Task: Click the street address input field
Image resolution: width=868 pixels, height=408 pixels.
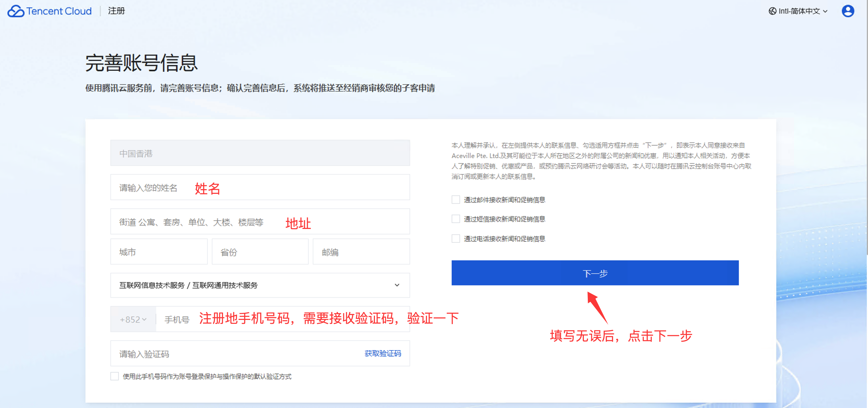Action: [260, 221]
